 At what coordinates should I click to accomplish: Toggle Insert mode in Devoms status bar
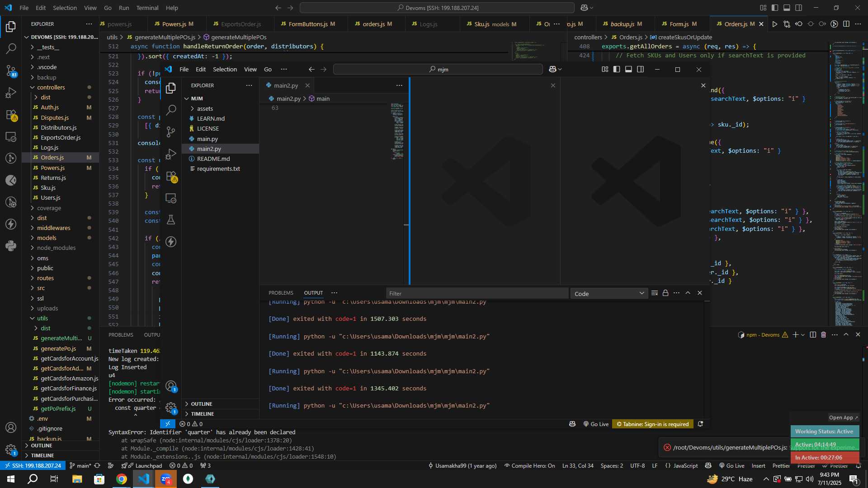tap(758, 465)
